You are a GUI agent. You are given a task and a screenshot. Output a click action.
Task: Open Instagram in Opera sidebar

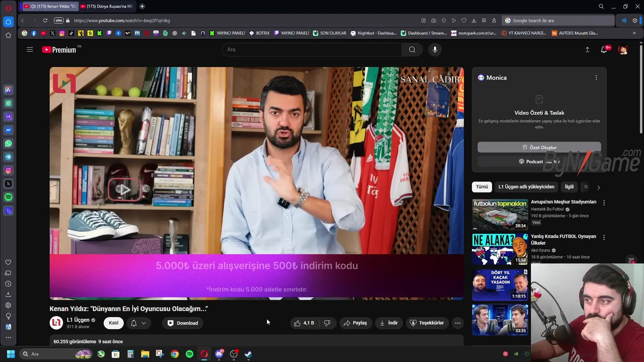pyautogui.click(x=8, y=170)
